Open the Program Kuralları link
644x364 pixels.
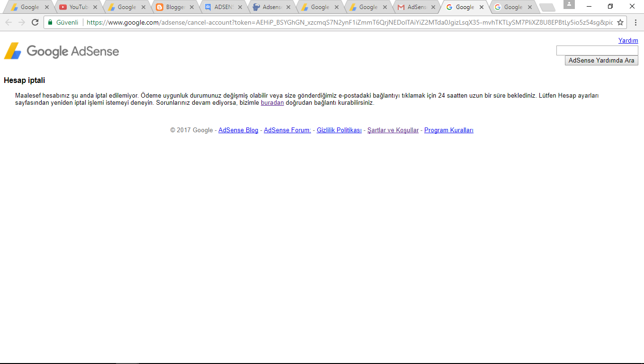tap(449, 130)
